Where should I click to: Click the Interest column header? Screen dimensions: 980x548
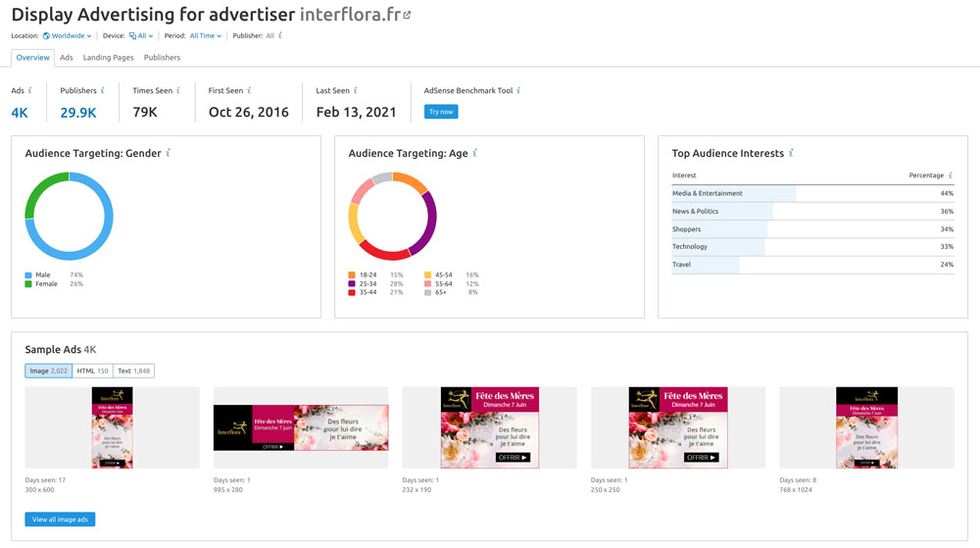point(684,175)
